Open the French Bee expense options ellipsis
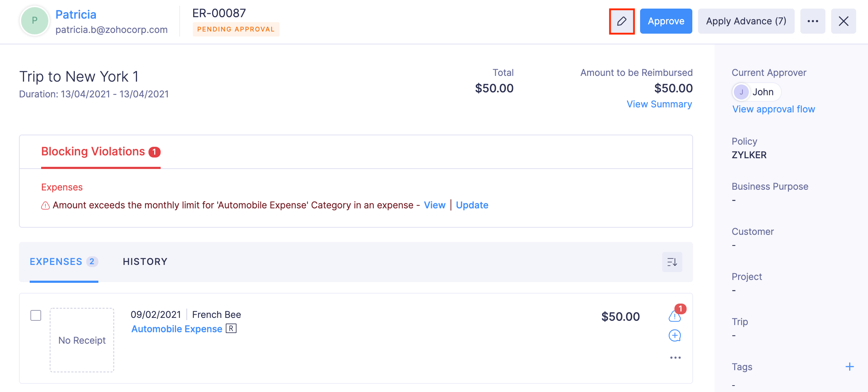Screen dimensions: 868x392 click(x=675, y=358)
